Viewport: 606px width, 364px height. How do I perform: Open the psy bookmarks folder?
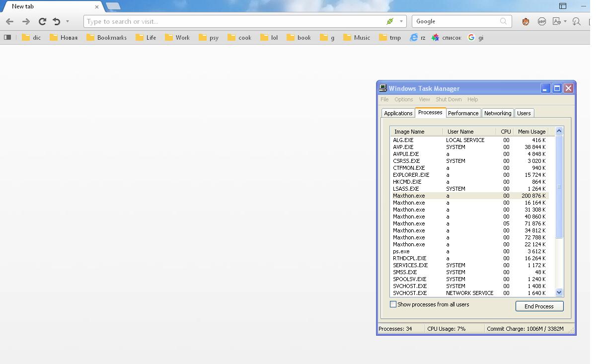coord(209,37)
